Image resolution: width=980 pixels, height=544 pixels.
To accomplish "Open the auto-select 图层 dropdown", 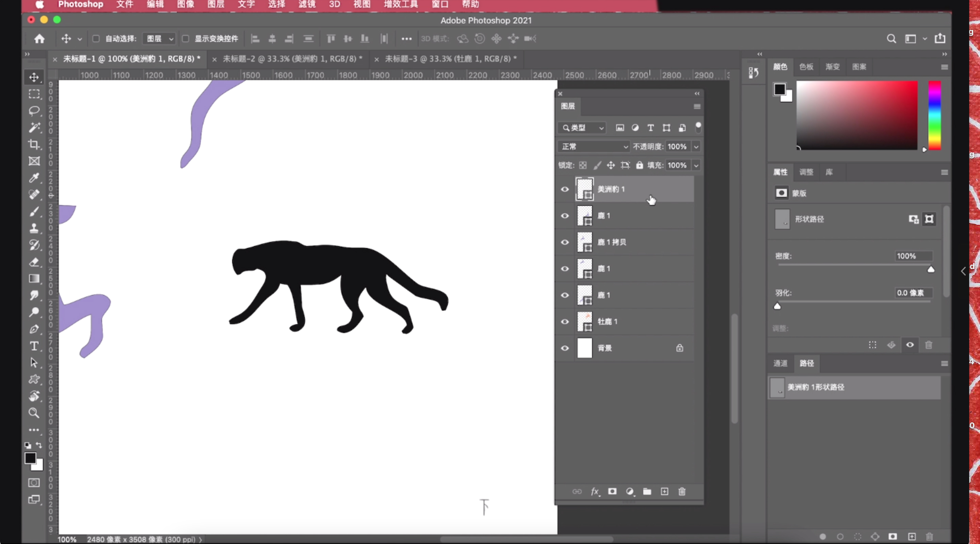I will coord(159,38).
